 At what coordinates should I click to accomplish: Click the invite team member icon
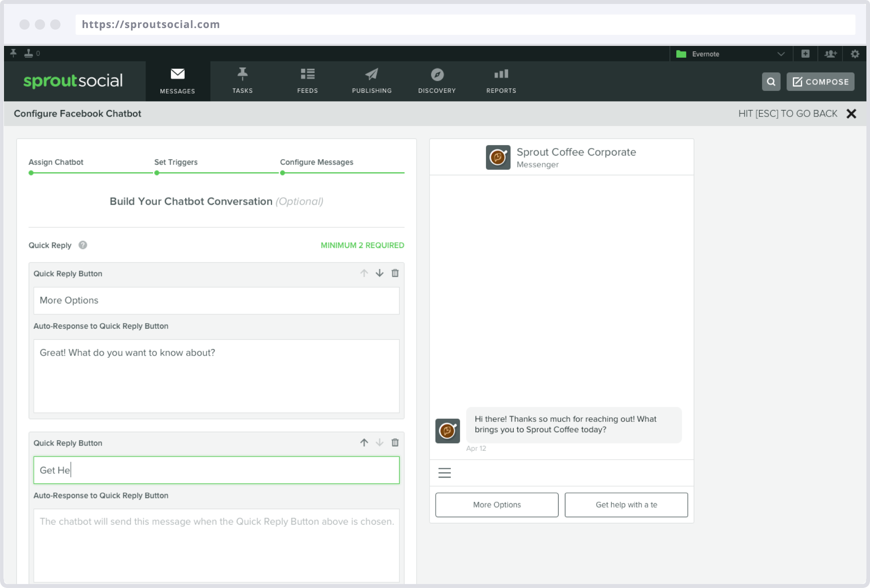tap(830, 54)
